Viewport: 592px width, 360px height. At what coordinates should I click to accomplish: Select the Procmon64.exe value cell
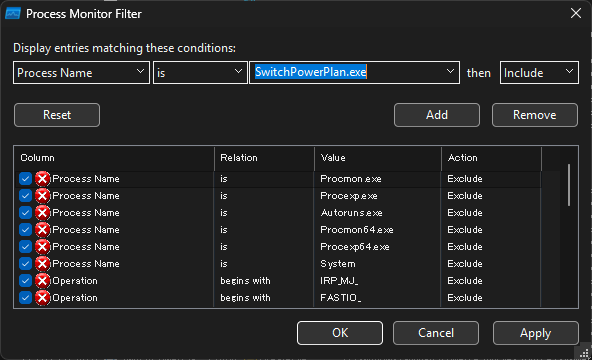coord(357,229)
